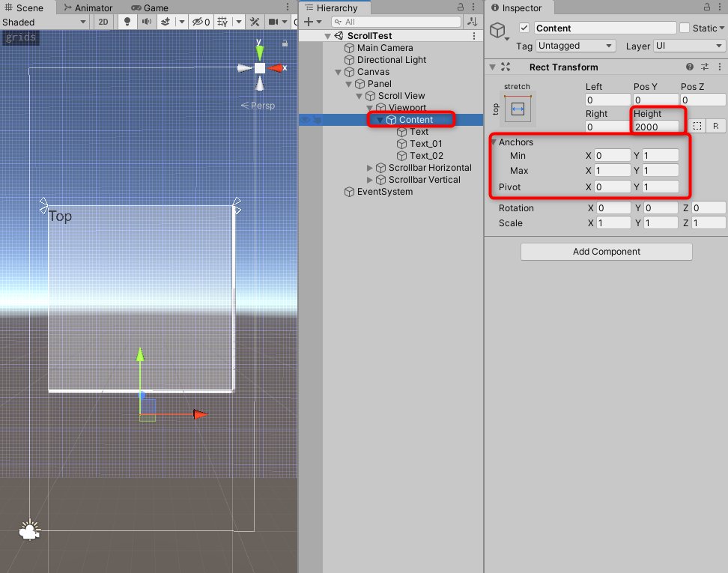Click Content GameObject cube icon
The height and width of the screenshot is (573, 728).
[x=498, y=30]
